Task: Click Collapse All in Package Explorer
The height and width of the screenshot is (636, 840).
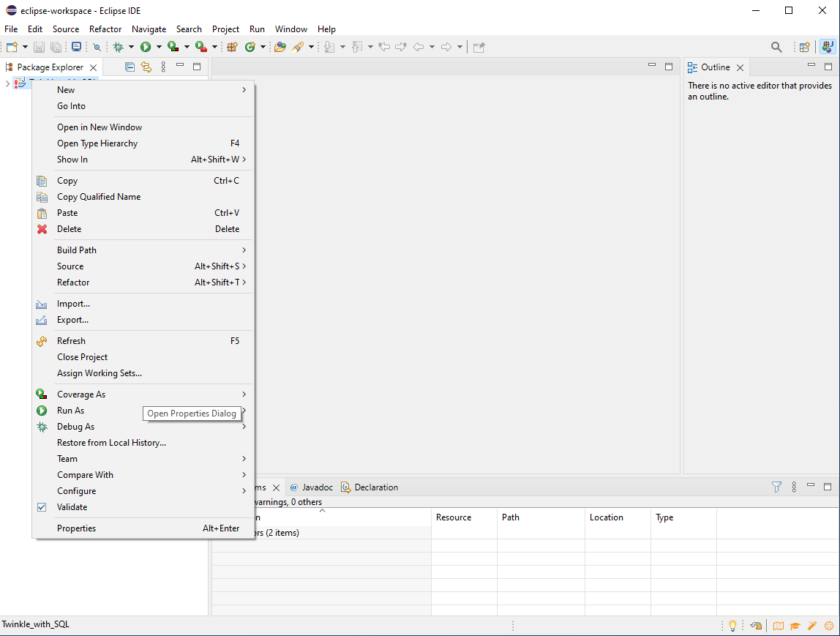Action: pyautogui.click(x=130, y=67)
